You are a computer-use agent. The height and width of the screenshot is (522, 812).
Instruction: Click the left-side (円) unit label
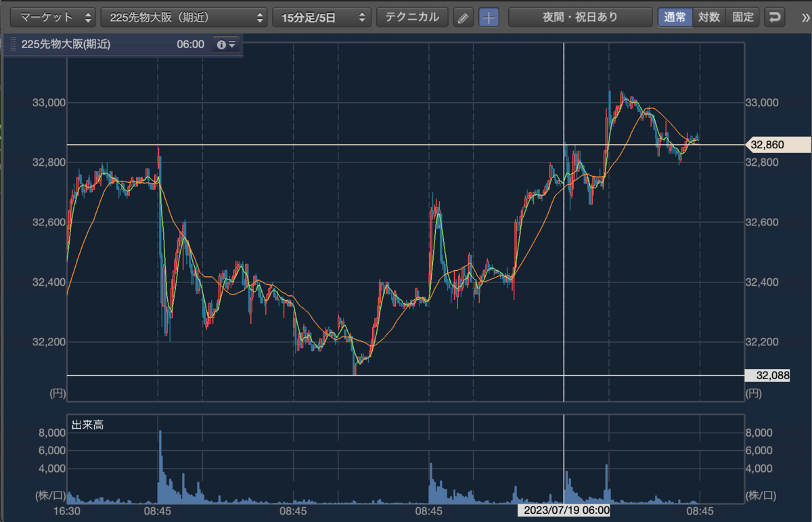[x=56, y=393]
